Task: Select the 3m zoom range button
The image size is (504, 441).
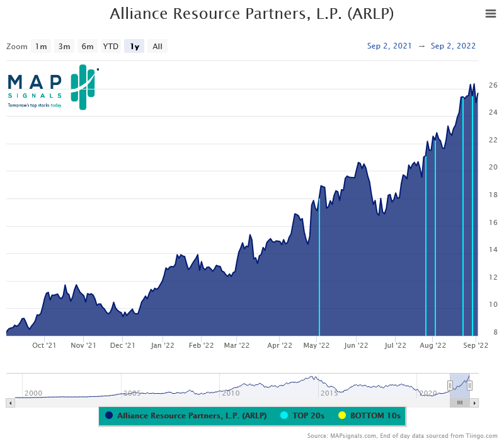Action: pos(64,46)
